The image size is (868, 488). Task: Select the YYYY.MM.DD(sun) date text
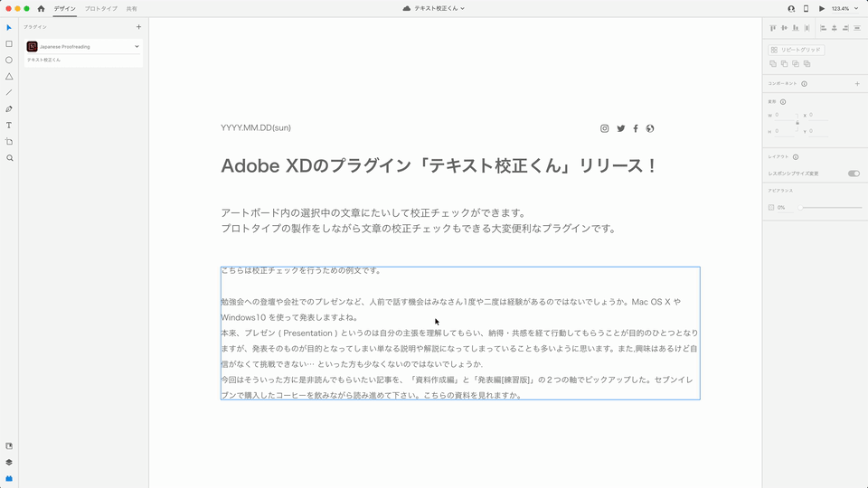[x=256, y=127]
